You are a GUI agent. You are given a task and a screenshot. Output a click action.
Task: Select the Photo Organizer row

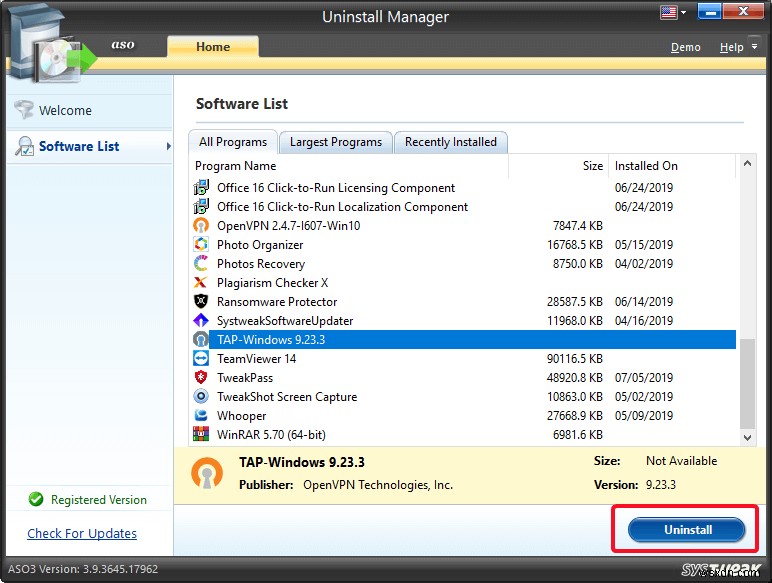click(x=463, y=244)
